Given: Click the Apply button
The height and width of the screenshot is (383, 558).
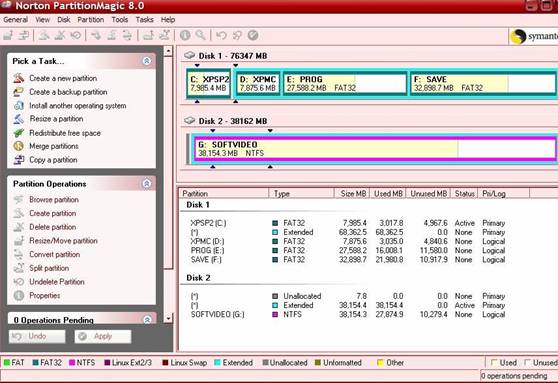Looking at the screenshot, I should pos(103,336).
